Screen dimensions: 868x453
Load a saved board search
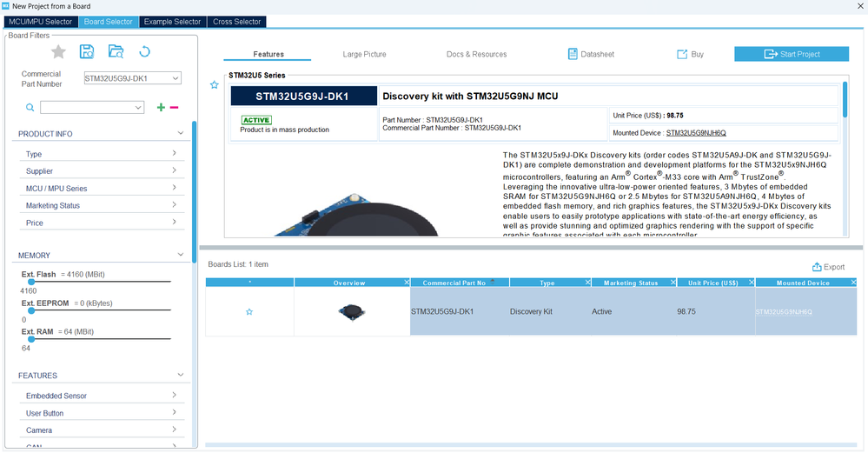click(x=116, y=51)
